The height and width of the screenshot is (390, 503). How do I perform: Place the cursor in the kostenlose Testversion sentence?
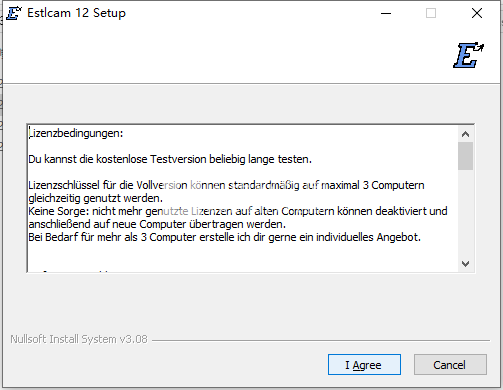click(x=170, y=159)
